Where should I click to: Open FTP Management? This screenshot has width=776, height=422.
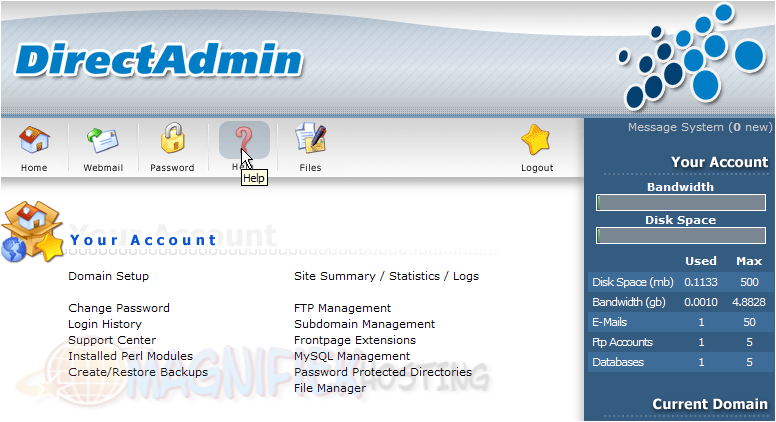pyautogui.click(x=342, y=308)
